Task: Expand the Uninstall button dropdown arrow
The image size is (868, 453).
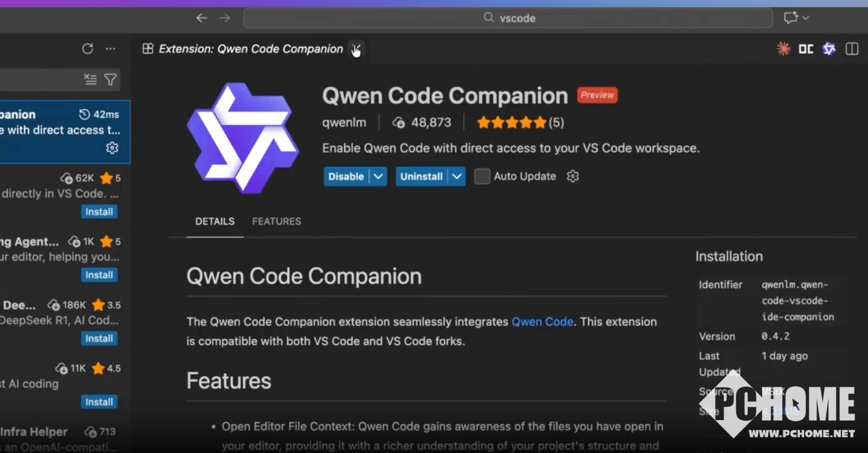Action: tap(457, 176)
